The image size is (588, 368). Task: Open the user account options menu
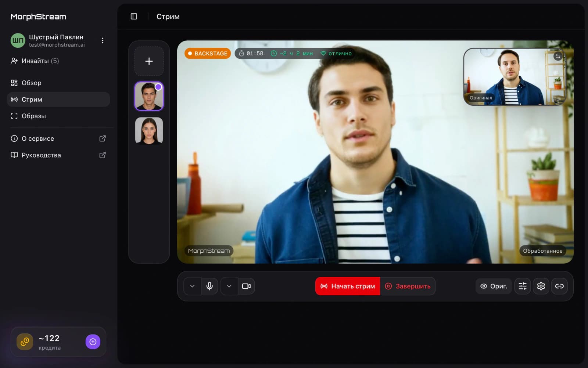[x=103, y=40]
